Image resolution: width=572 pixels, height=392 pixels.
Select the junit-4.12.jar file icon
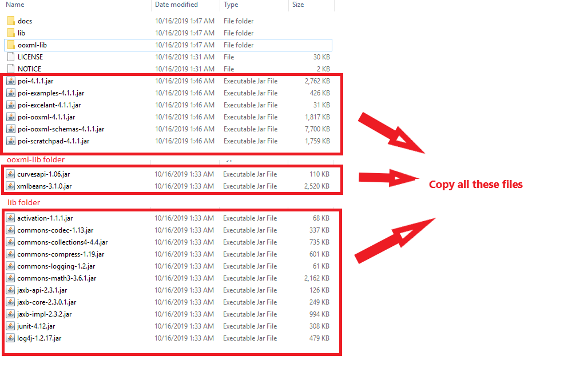coord(10,326)
